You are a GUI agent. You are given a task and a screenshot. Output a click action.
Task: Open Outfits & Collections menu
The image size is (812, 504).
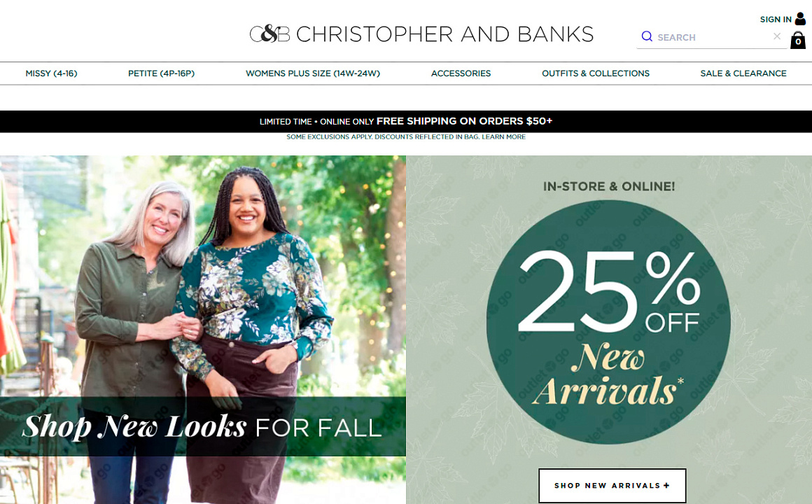click(596, 73)
